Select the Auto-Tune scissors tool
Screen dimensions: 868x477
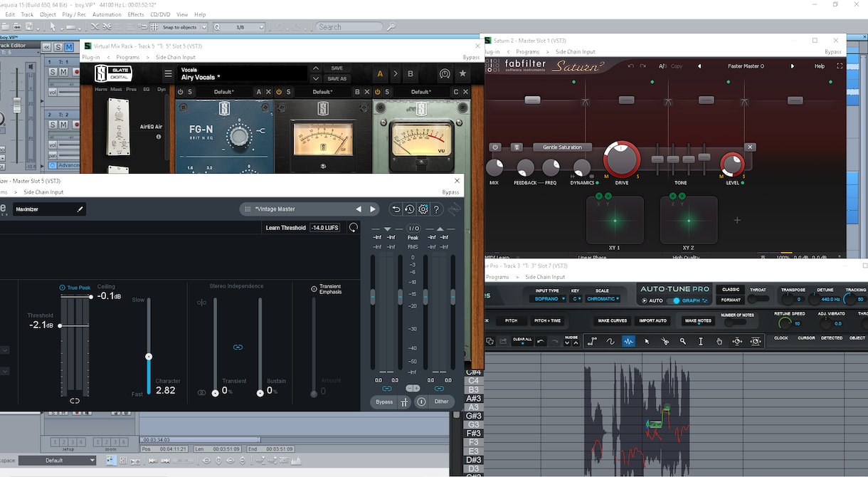pos(665,342)
